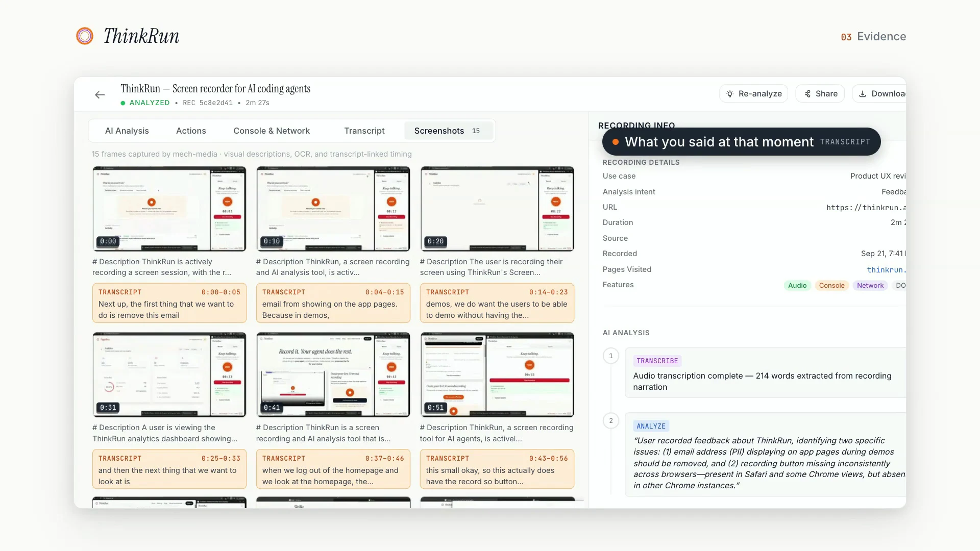980x551 pixels.
Task: Click description 'ThinkRun is actively recording a screen session'
Action: (x=162, y=267)
